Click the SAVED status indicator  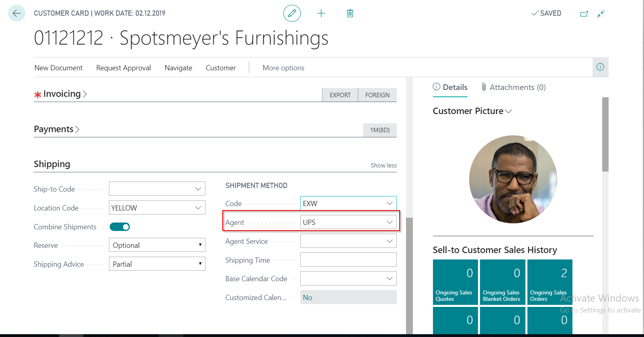[546, 13]
